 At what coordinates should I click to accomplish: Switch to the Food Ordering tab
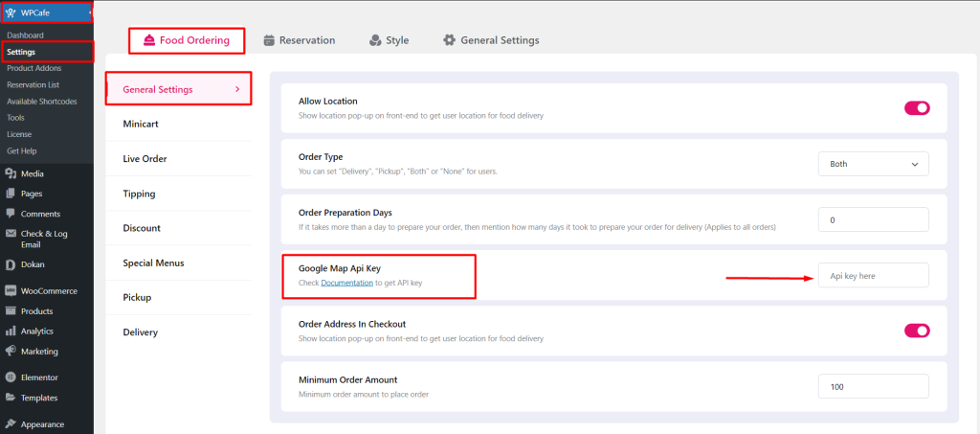pyautogui.click(x=187, y=40)
